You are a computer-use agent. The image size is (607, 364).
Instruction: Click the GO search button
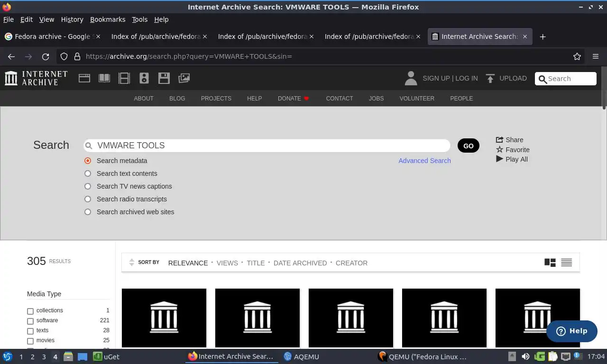pyautogui.click(x=469, y=146)
